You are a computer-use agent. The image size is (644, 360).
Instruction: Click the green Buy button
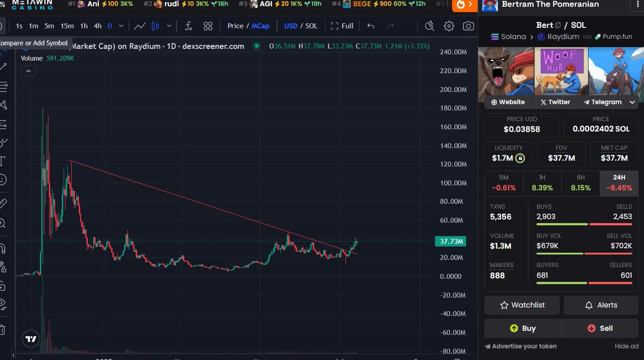pyautogui.click(x=523, y=328)
